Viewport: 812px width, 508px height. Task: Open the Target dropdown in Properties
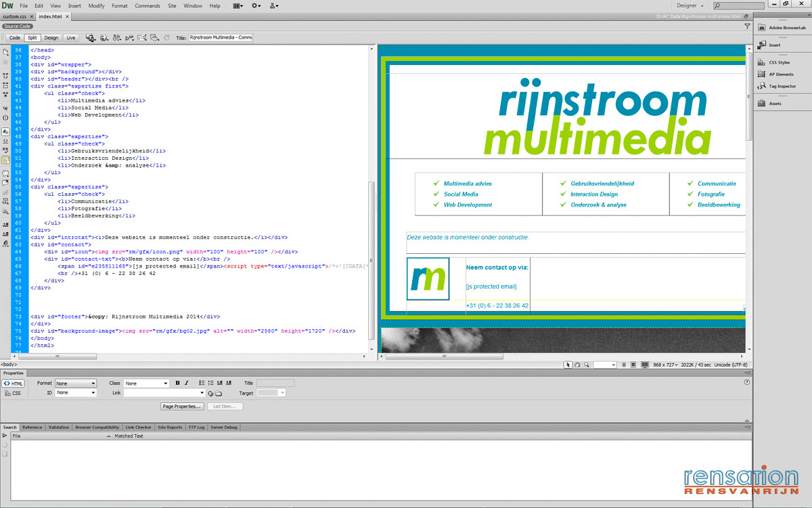(271, 393)
